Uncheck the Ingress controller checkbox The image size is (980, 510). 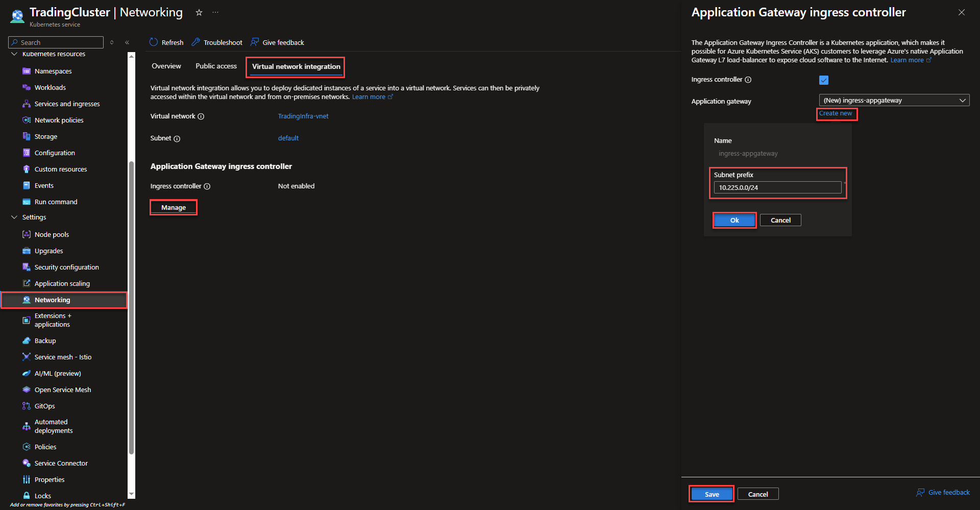[x=824, y=80]
